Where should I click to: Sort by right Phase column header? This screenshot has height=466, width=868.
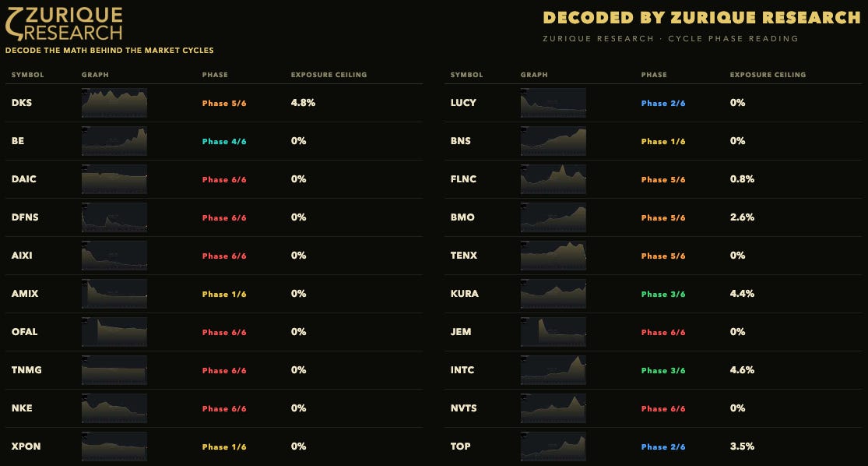654,75
